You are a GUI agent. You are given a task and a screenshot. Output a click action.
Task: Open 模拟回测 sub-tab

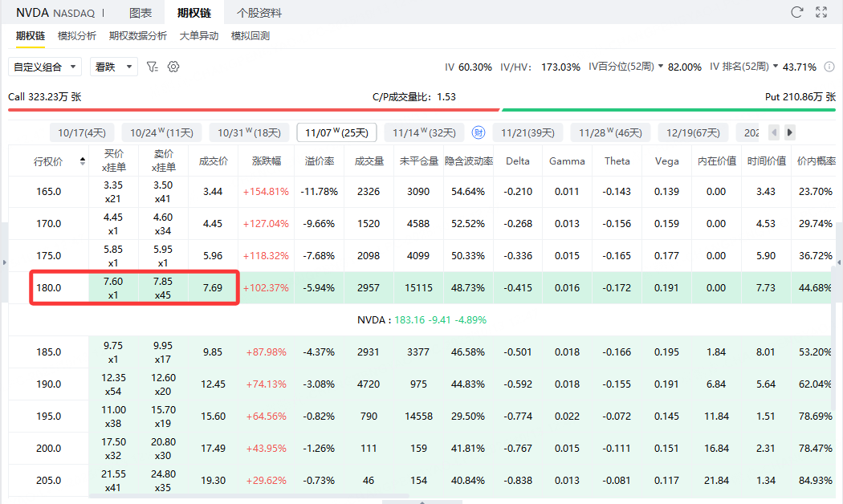[250, 36]
